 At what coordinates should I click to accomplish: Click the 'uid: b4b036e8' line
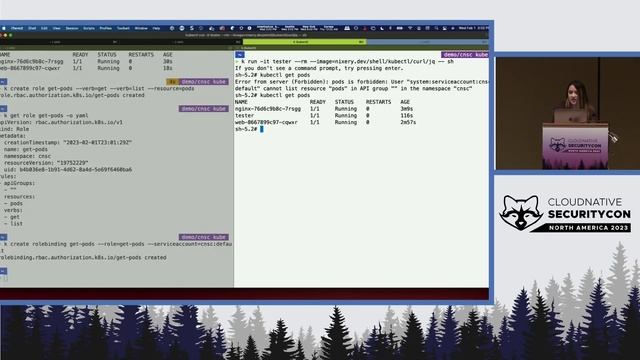(x=68, y=169)
